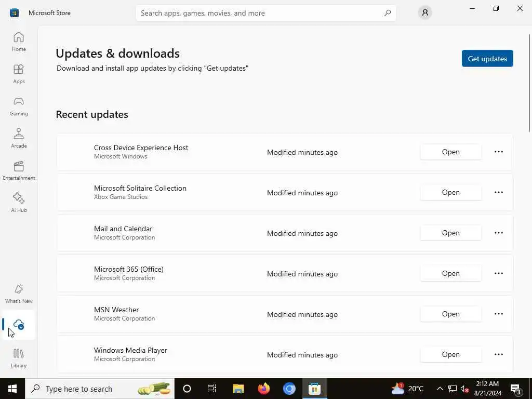Open more options for Mail and Calendar

pos(498,233)
